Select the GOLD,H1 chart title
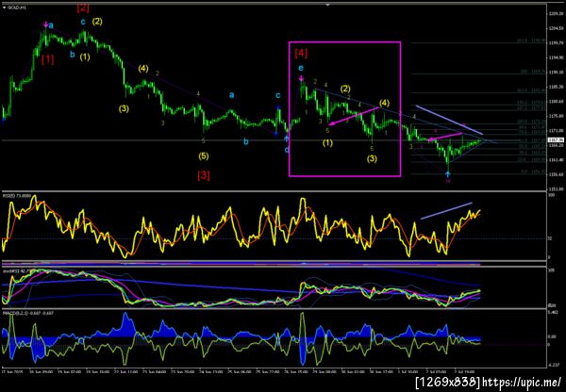566x392 pixels. (17, 8)
